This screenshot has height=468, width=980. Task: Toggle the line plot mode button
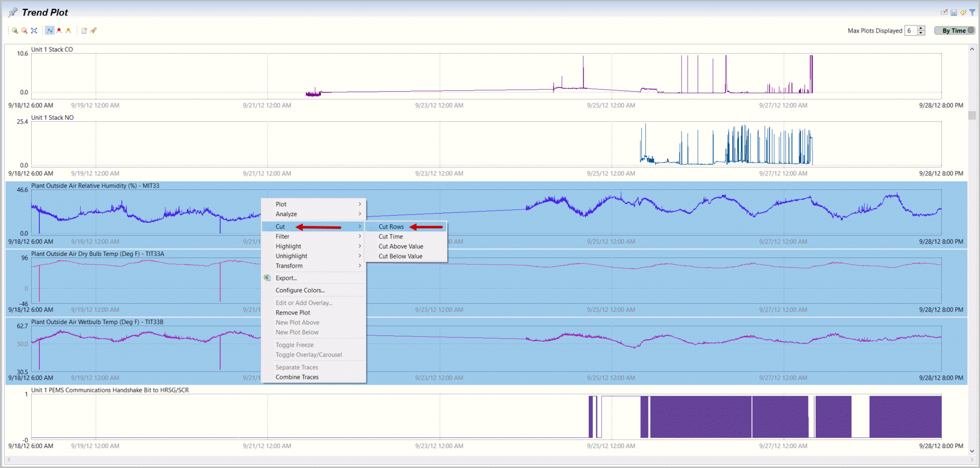point(49,31)
